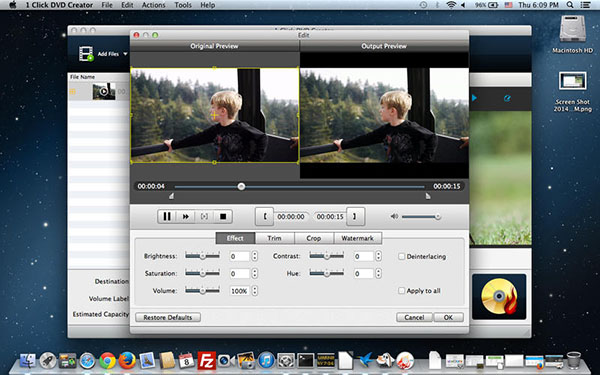The height and width of the screenshot is (375, 600).
Task: Click the playback position knob on timeline
Action: click(241, 186)
